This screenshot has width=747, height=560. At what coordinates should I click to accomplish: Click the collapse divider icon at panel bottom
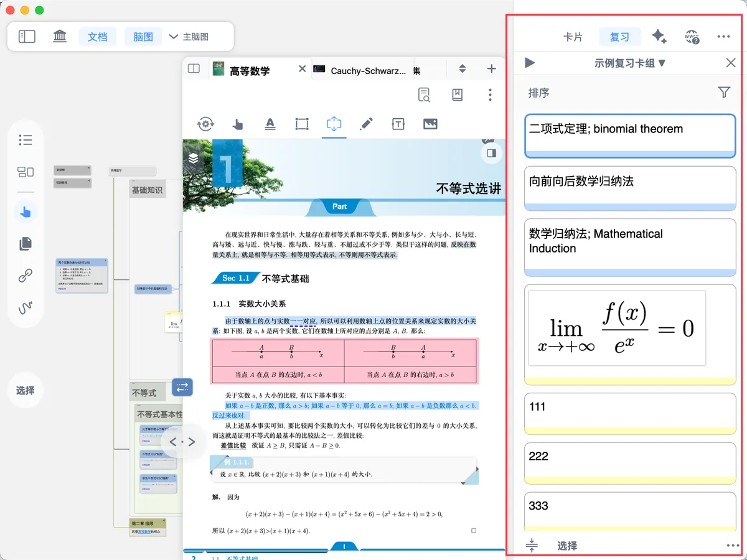[531, 546]
